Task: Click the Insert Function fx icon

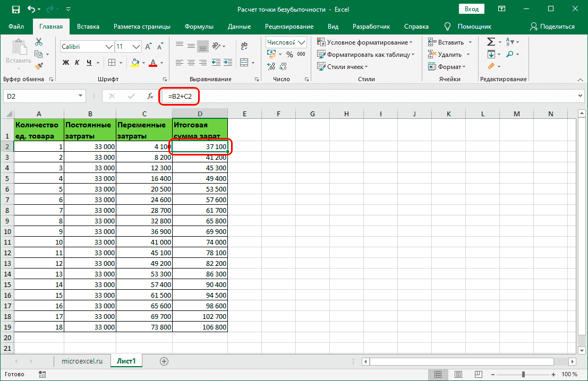Action: point(150,96)
